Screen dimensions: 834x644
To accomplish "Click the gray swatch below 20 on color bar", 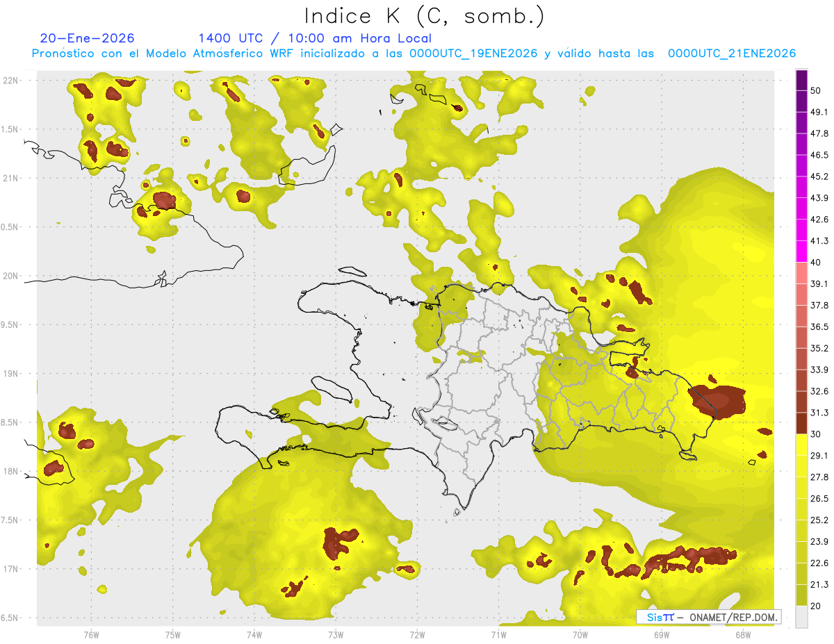I will tap(801, 616).
